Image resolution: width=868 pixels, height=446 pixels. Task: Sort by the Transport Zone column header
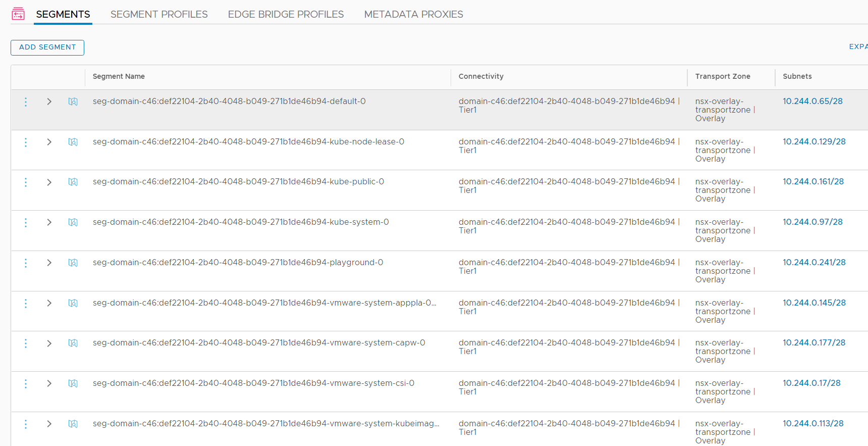723,76
